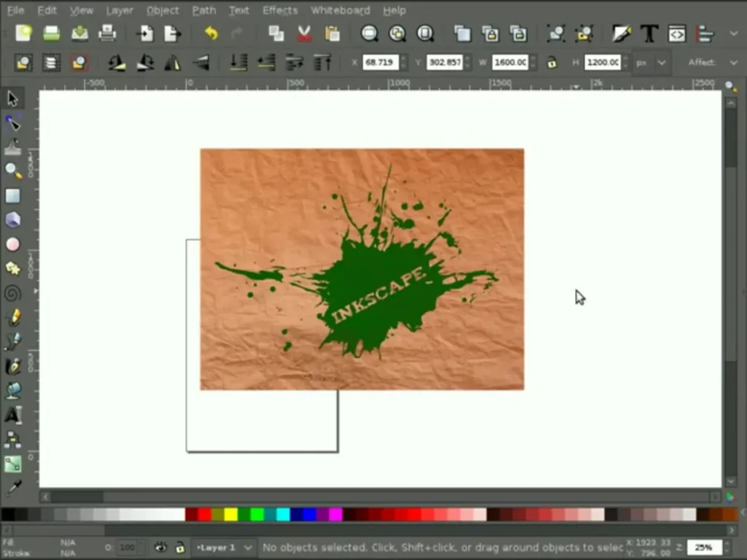Open the Layer 1 selector dropdown
Screen dimensions: 747x560
coord(223,548)
